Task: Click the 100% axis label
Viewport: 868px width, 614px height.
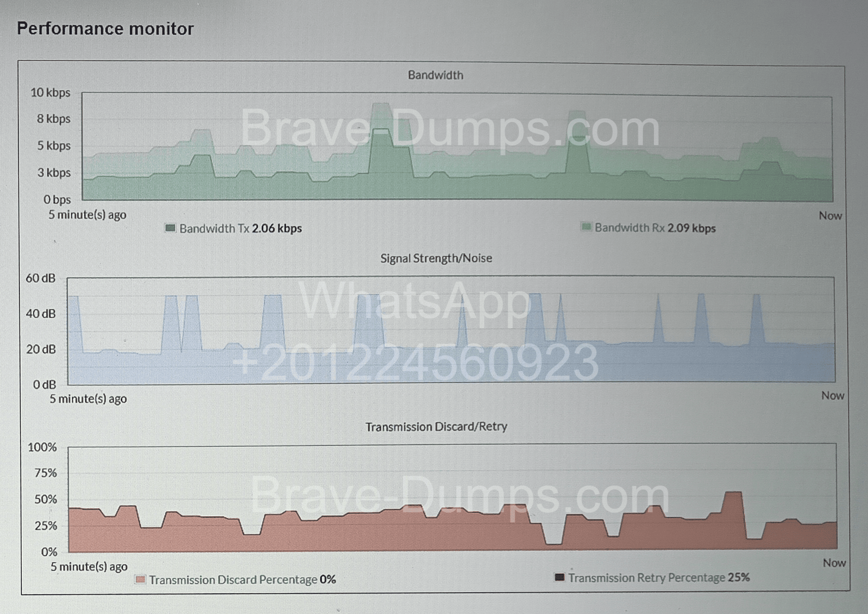Action: pyautogui.click(x=42, y=447)
